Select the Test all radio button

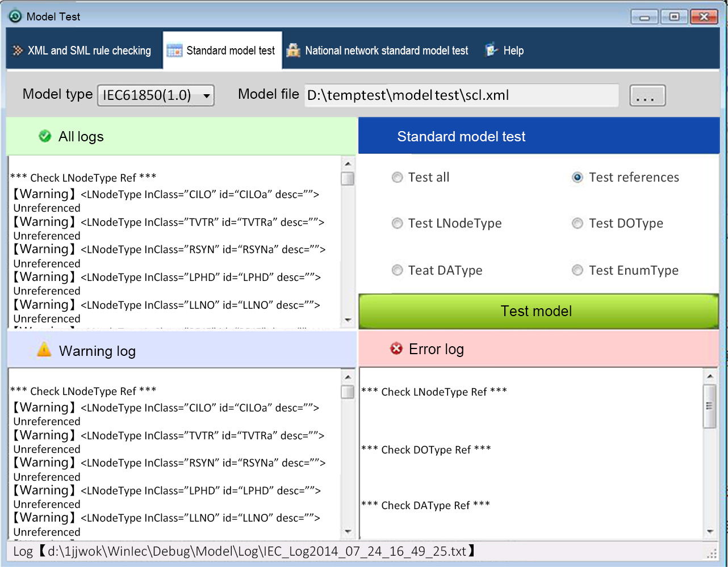pyautogui.click(x=398, y=178)
